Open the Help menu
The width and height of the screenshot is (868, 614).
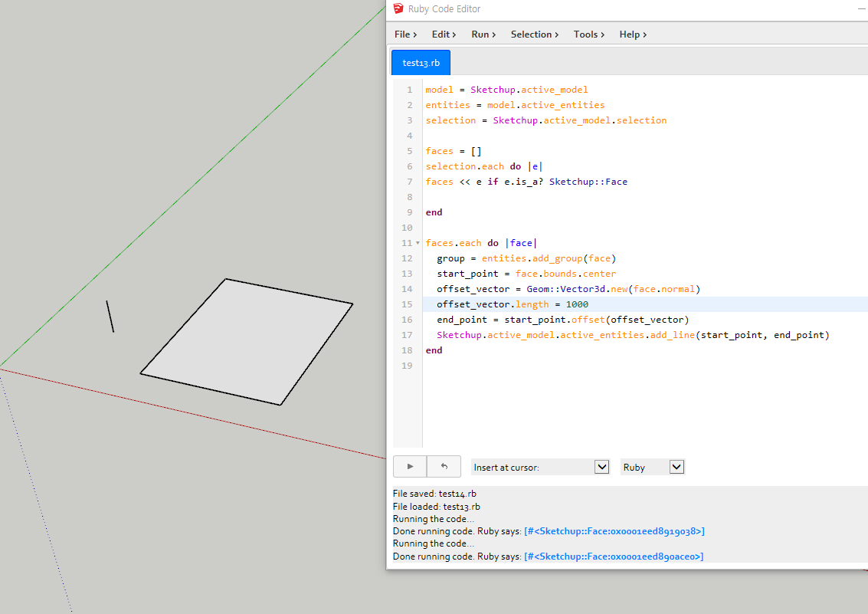coord(633,34)
